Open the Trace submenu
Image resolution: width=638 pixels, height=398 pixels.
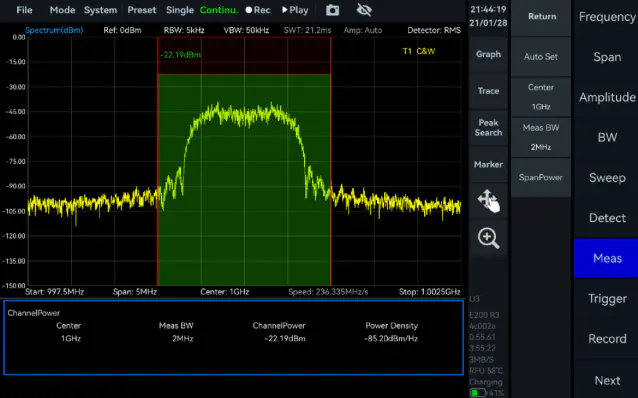488,91
